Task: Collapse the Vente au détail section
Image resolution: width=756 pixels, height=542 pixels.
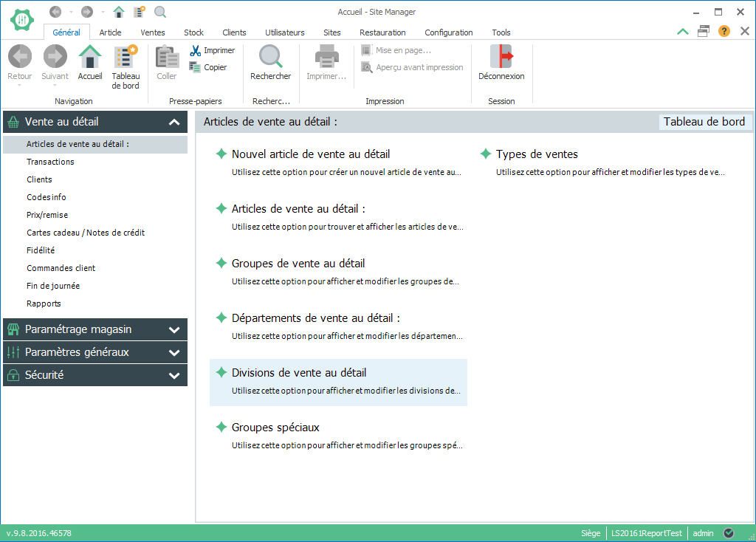Action: [174, 123]
